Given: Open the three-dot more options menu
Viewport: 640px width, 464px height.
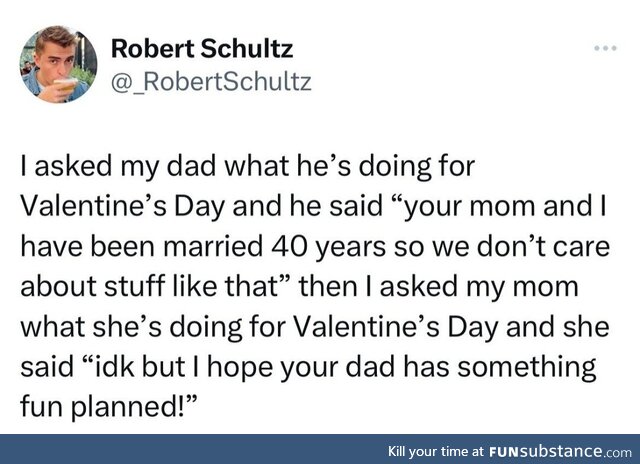Looking at the screenshot, I should click(606, 48).
